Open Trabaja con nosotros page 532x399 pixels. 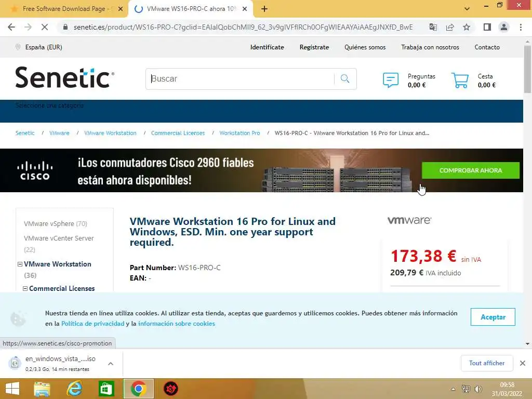[x=430, y=47]
